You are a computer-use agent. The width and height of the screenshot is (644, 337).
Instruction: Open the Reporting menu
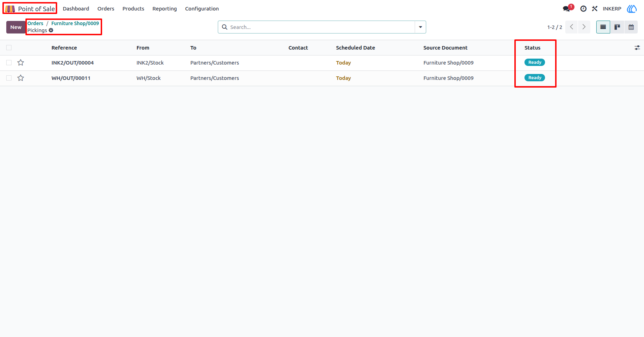(164, 9)
